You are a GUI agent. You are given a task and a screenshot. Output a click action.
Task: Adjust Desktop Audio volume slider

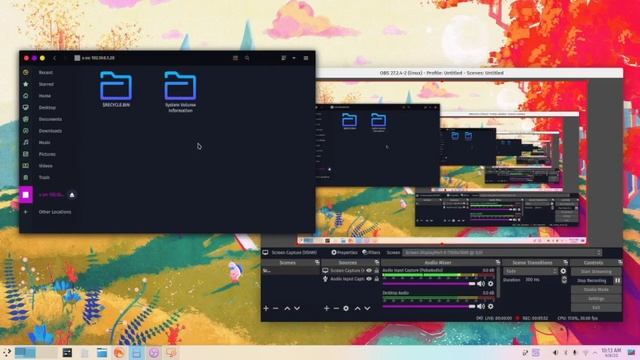point(429,306)
